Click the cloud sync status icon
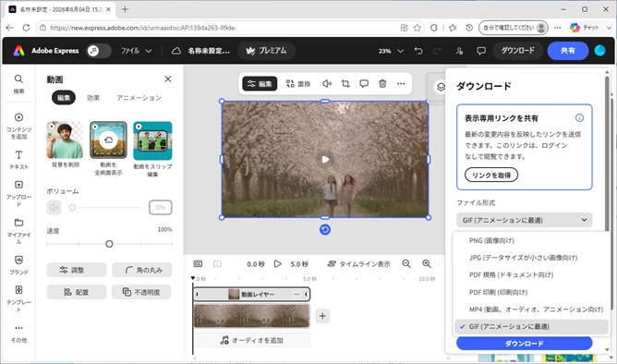617x364 pixels. pyautogui.click(x=176, y=51)
